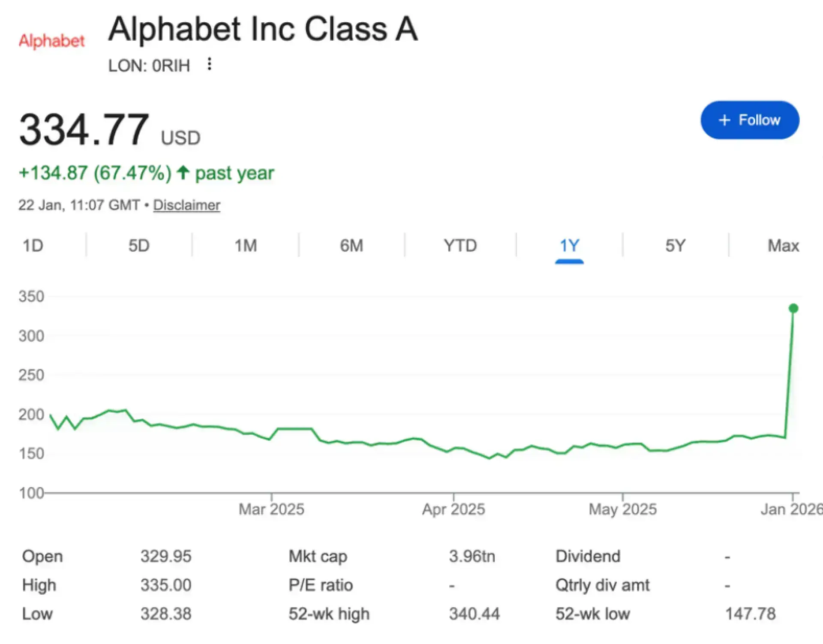Viewport: 823px width, 644px height.
Task: Click the Mkt cap value 3.96tn
Action: tap(472, 556)
